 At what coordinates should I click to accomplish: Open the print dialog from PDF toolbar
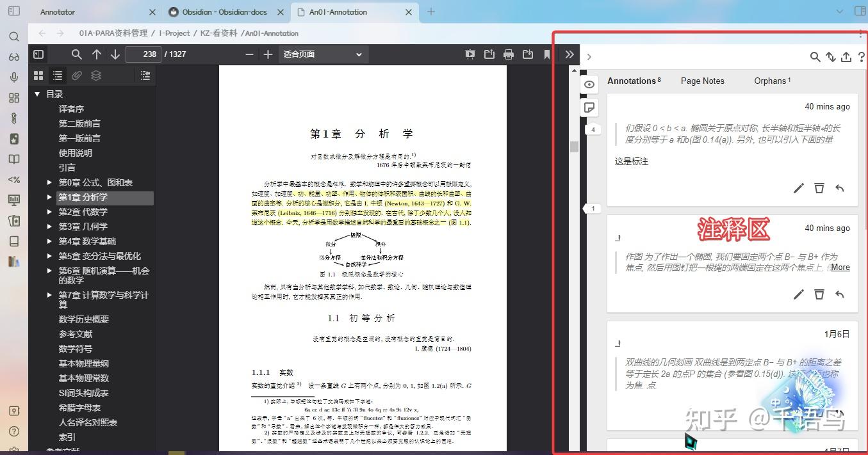[508, 54]
